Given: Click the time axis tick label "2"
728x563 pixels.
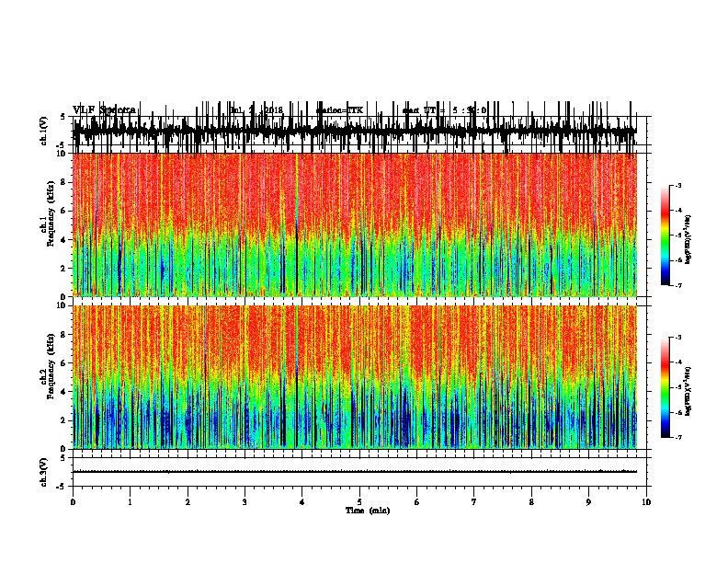Looking at the screenshot, I should click(x=188, y=502).
